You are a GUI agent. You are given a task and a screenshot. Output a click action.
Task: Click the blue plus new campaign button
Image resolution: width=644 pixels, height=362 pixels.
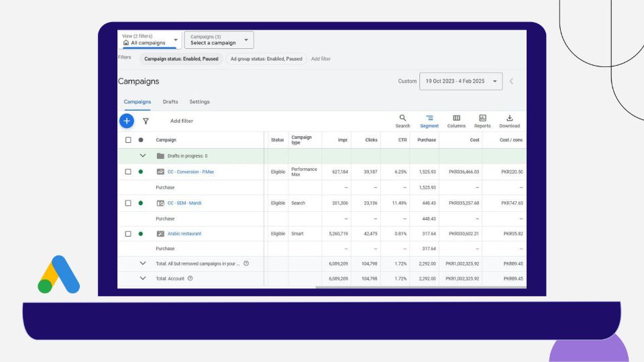click(127, 121)
